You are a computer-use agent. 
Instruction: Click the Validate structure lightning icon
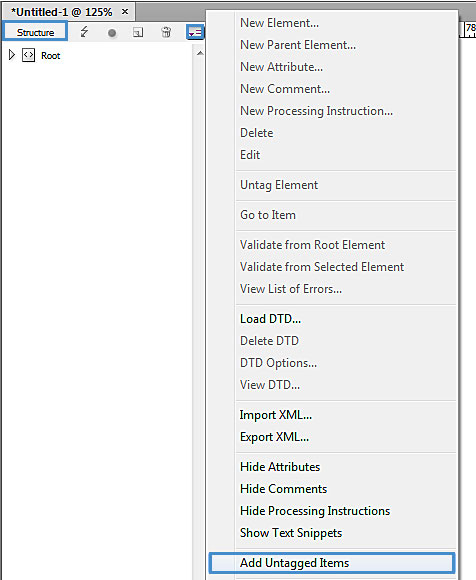(84, 32)
